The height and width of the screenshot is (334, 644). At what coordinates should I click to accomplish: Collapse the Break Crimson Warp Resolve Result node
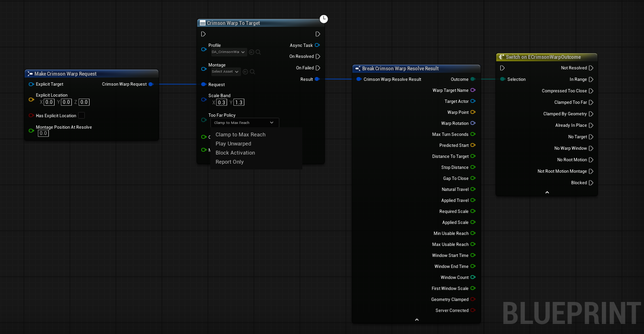(416, 319)
